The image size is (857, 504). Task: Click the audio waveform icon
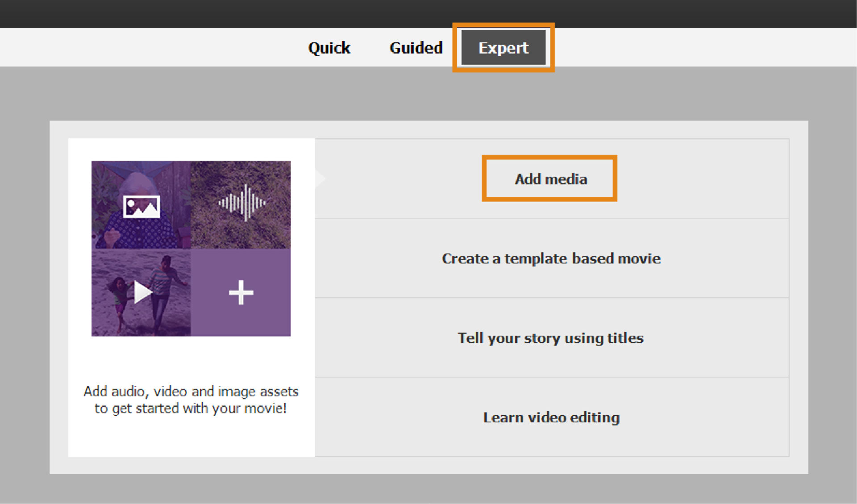coord(242,203)
